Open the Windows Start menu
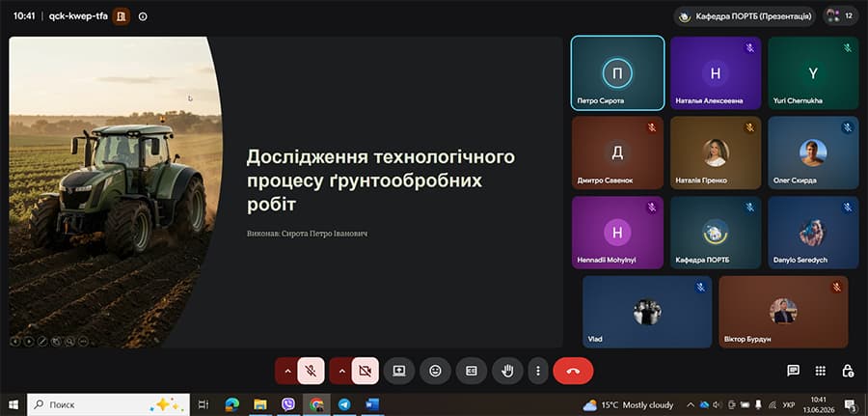Screen dimensions: 868x416 pyautogui.click(x=13, y=405)
